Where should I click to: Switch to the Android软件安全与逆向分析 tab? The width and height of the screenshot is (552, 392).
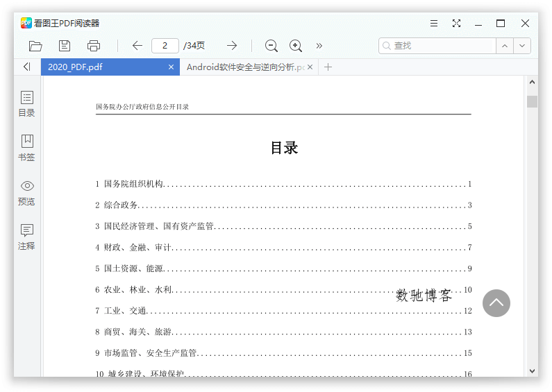click(x=249, y=67)
